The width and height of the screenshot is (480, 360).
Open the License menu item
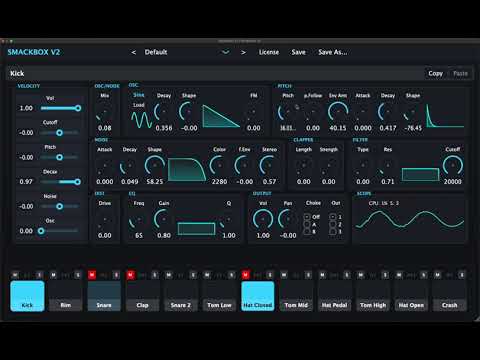(269, 52)
